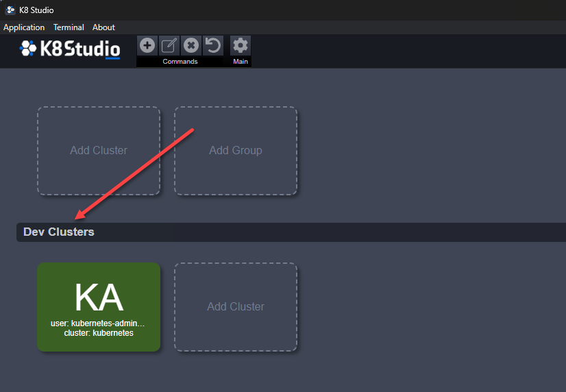Click the 'user: kubernetes-admin...' text
Viewport: 566px width, 392px height.
coord(97,323)
